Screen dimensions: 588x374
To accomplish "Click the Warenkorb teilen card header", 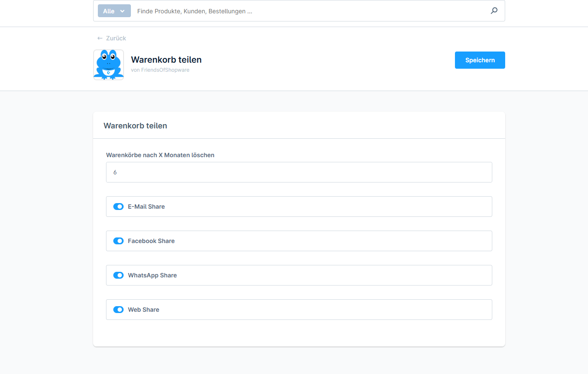I will [135, 126].
